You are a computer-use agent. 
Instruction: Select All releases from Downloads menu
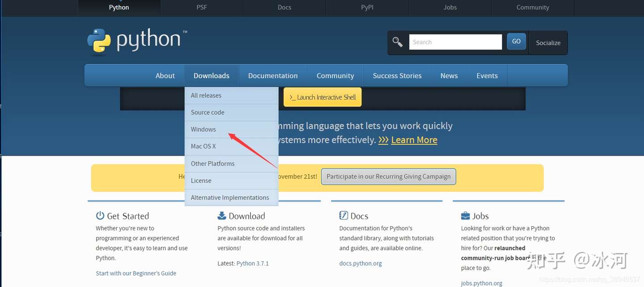point(232,95)
